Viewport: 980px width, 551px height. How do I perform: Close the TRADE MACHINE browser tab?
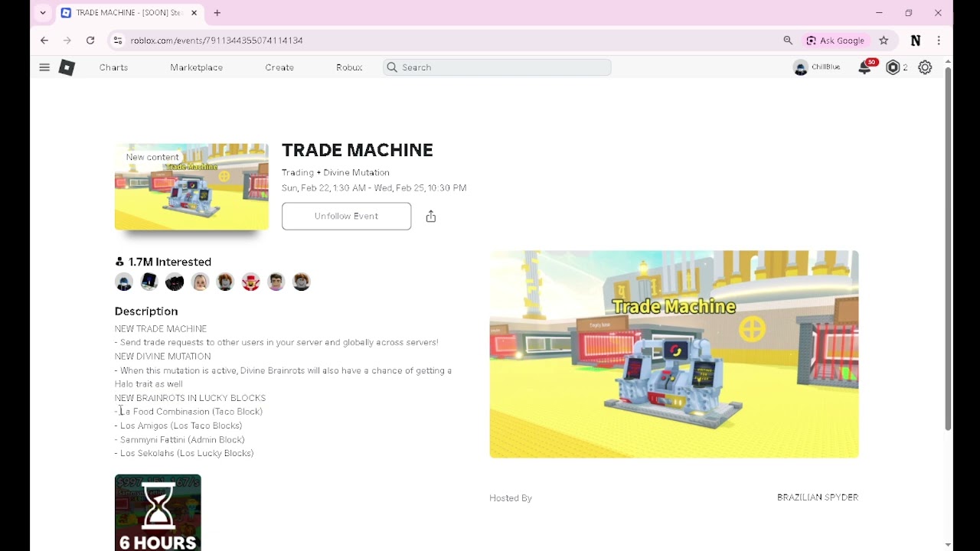(194, 13)
